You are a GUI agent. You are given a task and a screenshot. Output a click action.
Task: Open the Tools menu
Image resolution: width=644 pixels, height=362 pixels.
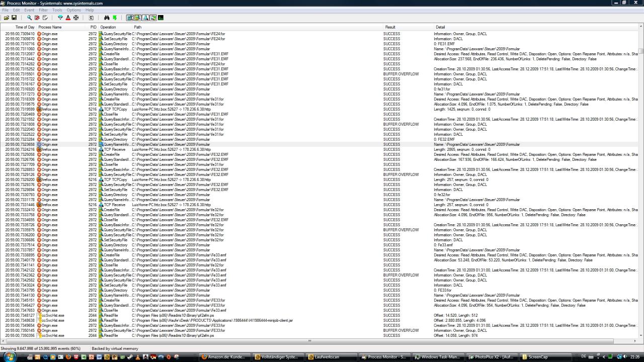57,10
